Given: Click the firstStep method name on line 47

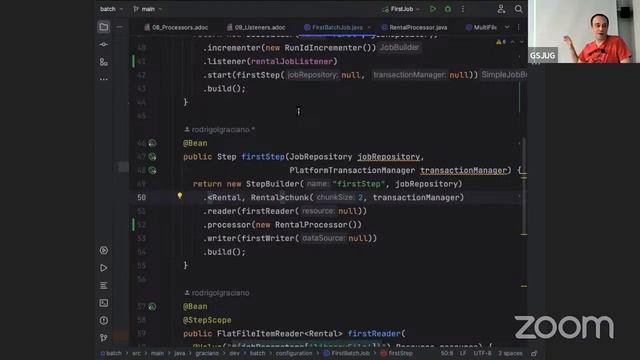Looking at the screenshot, I should click(x=263, y=157).
